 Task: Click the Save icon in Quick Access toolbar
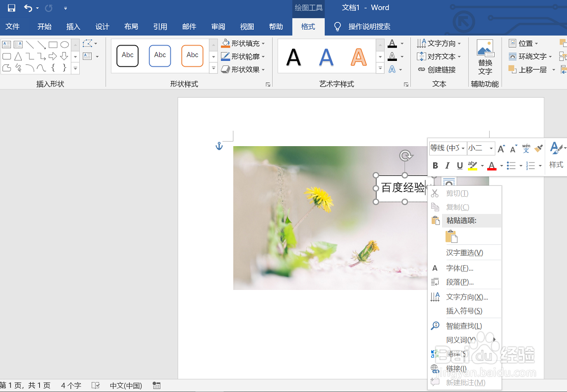click(x=11, y=8)
